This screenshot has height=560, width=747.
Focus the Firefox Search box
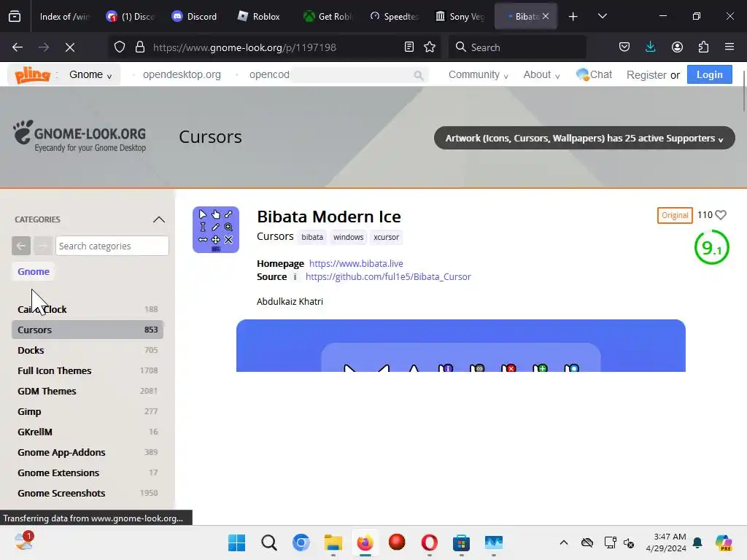517,47
